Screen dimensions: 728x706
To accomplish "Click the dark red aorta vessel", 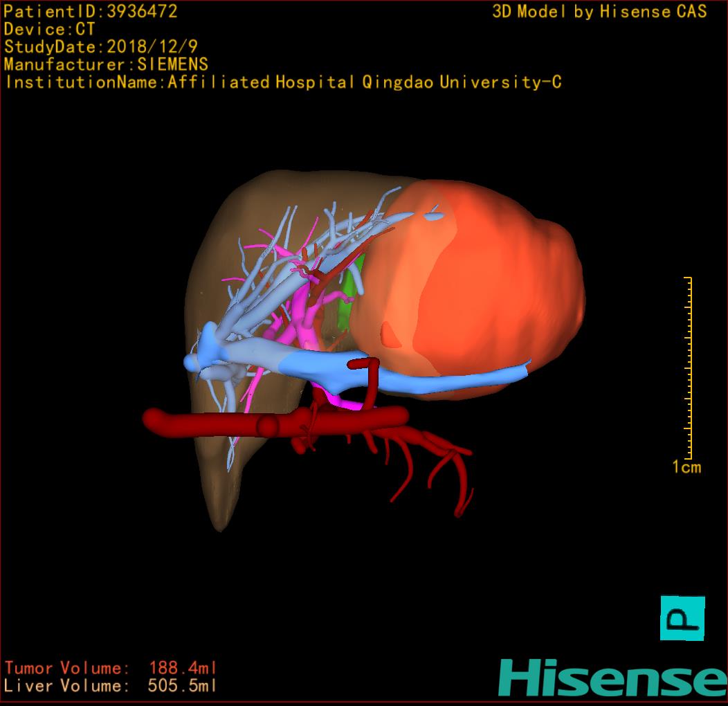I will coord(276,422).
